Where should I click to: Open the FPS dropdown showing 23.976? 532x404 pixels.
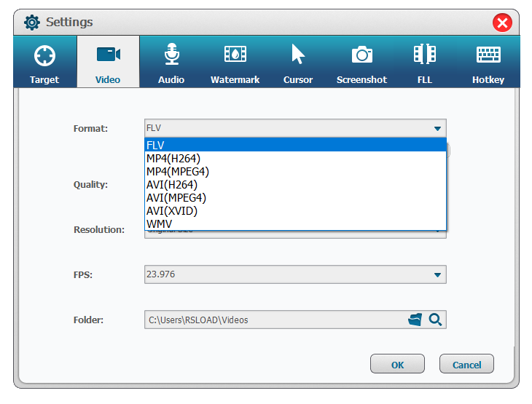[x=295, y=274]
